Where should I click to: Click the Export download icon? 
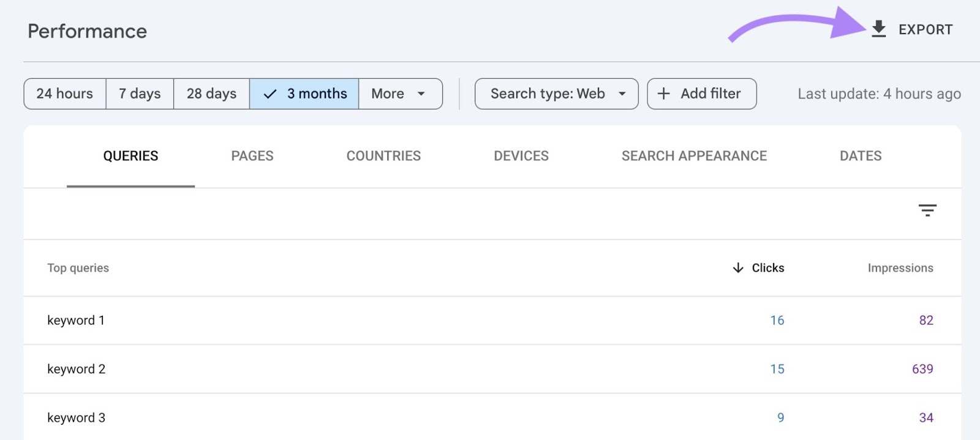(879, 29)
